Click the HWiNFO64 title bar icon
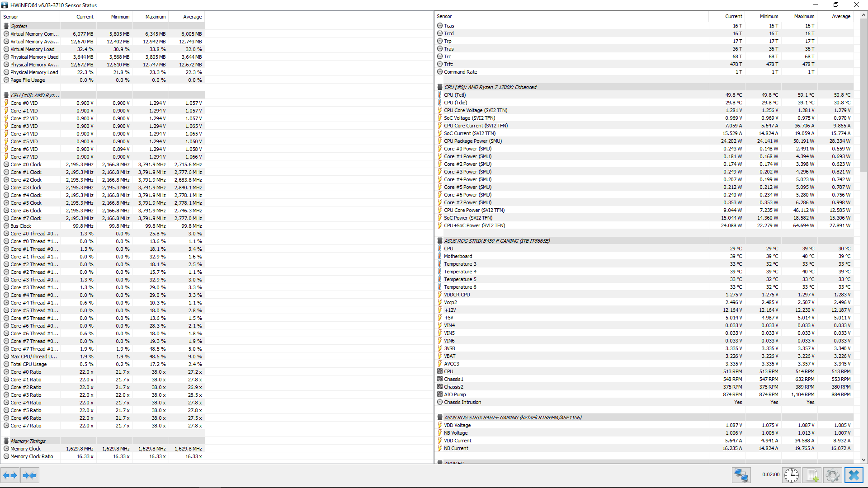The image size is (868, 488). pos(5,5)
